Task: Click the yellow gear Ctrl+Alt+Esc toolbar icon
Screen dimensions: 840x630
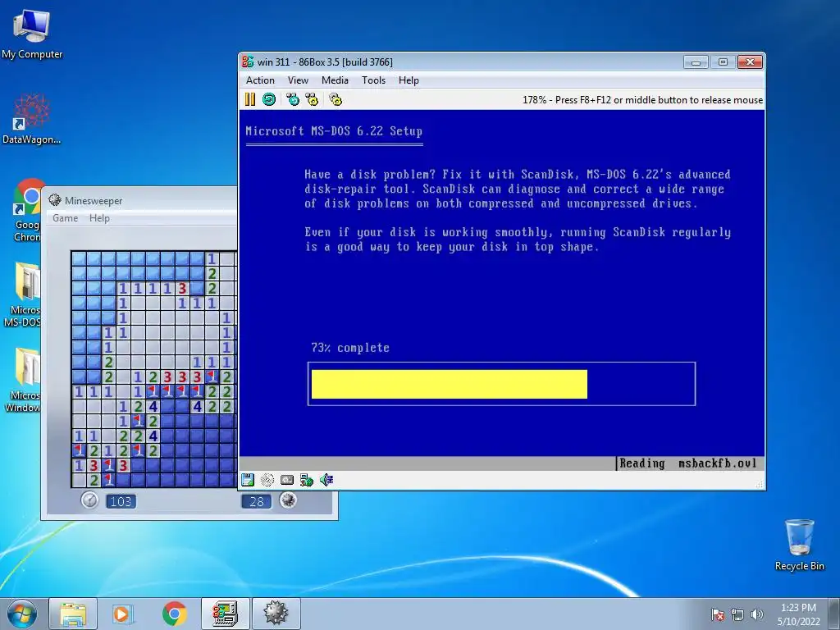Action: coord(311,99)
